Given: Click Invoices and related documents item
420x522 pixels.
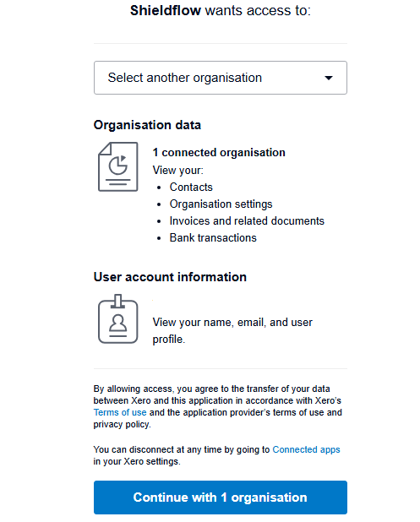Looking at the screenshot, I should click(x=247, y=221).
